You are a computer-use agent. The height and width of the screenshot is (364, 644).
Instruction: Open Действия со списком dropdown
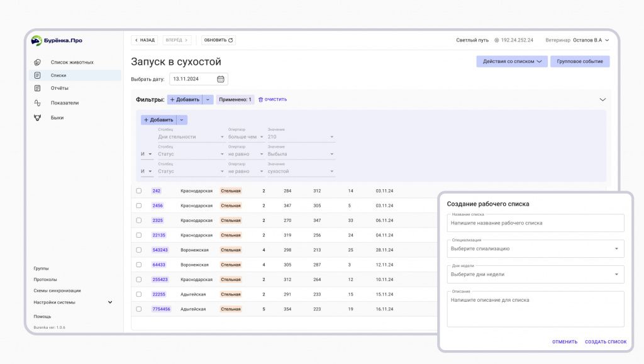pos(512,62)
